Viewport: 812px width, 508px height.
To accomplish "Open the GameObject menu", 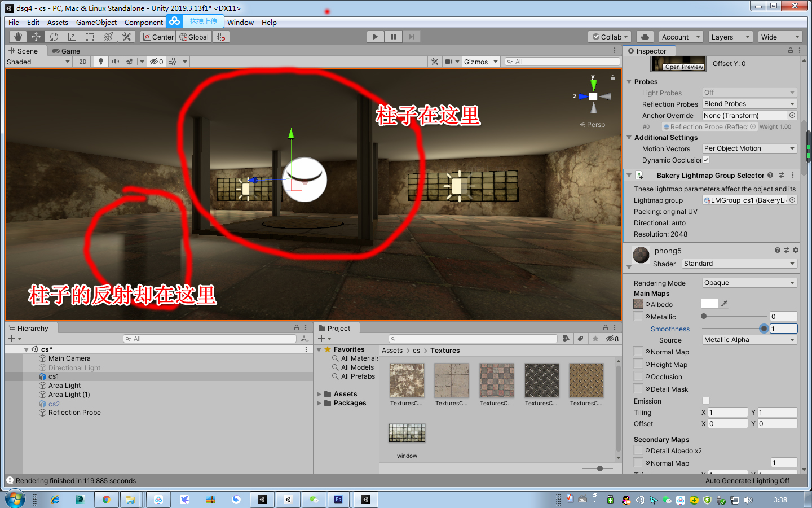I will pyautogui.click(x=96, y=22).
